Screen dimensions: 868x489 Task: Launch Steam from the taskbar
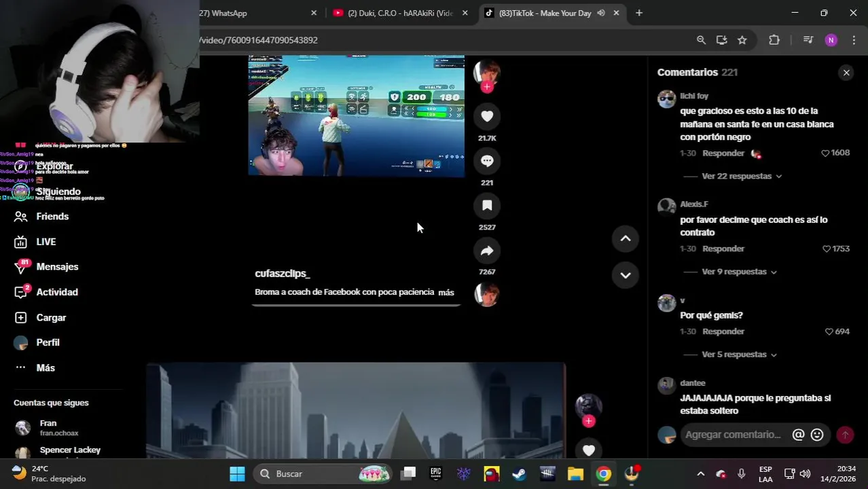click(x=519, y=473)
